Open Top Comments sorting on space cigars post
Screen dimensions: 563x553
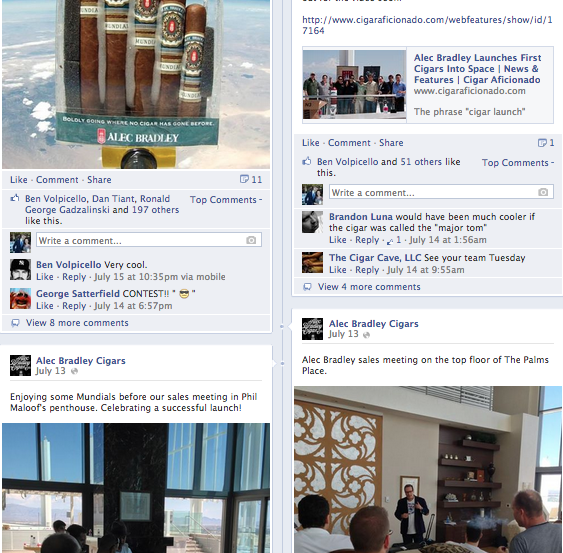(x=226, y=200)
